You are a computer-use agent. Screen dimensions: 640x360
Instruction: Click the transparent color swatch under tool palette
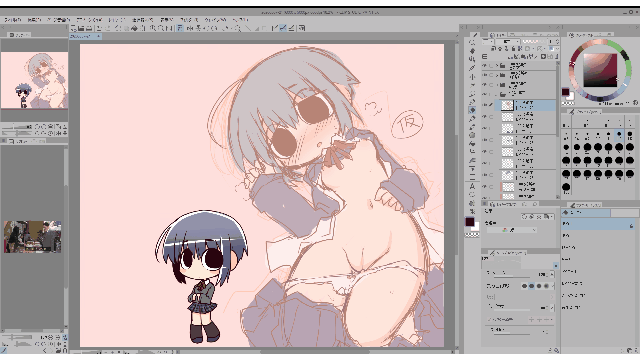tap(472, 235)
